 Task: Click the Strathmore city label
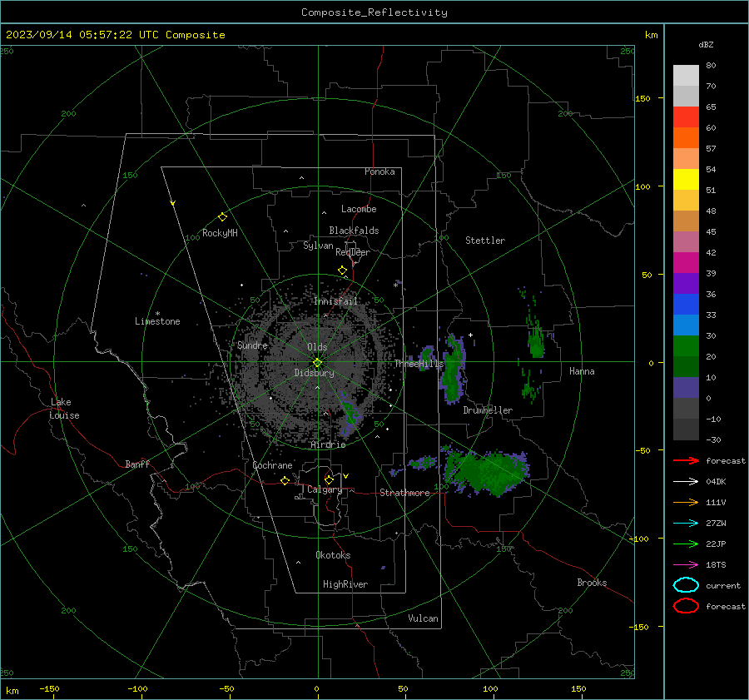[x=404, y=493]
